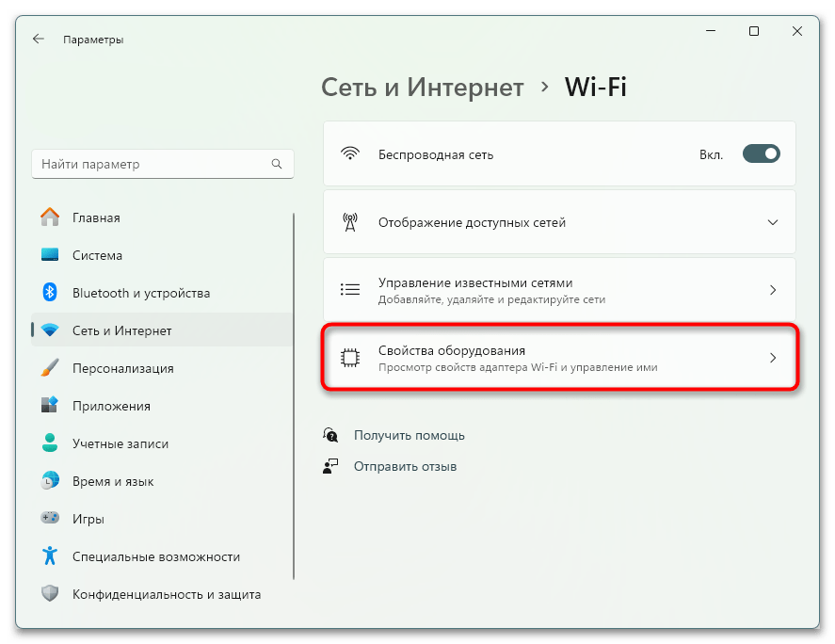The width and height of the screenshot is (835, 644).
Task: Open Конфиденциальность и защита section
Action: click(x=162, y=594)
